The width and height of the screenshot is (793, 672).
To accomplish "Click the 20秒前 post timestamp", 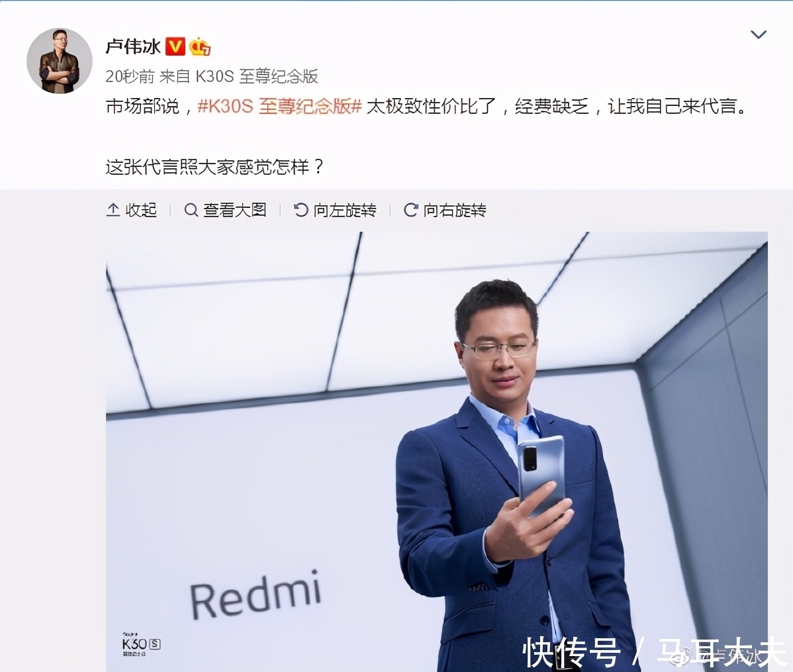I will 130,76.
